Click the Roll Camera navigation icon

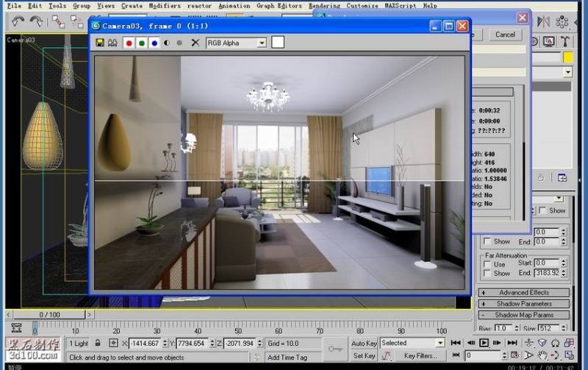(x=556, y=343)
